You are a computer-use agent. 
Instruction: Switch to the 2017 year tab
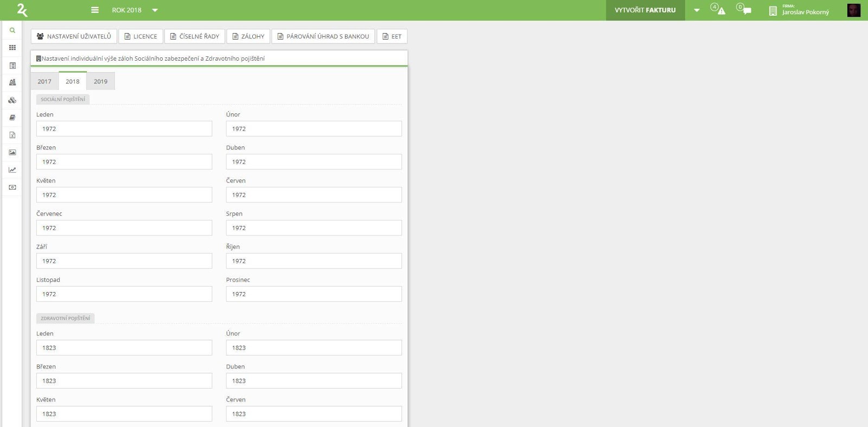pos(44,81)
